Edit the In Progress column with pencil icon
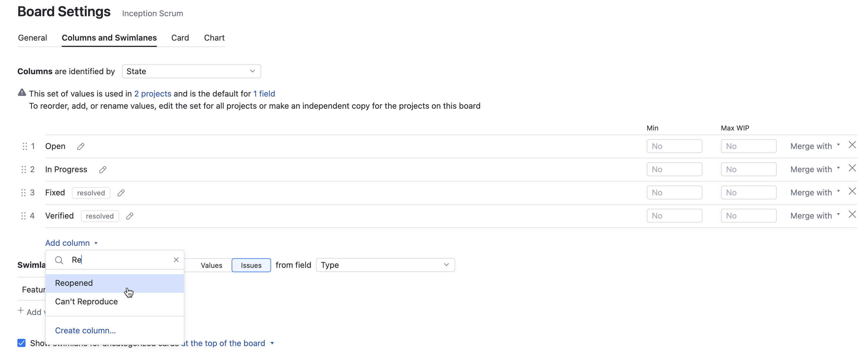868x360 pixels. pyautogui.click(x=103, y=170)
